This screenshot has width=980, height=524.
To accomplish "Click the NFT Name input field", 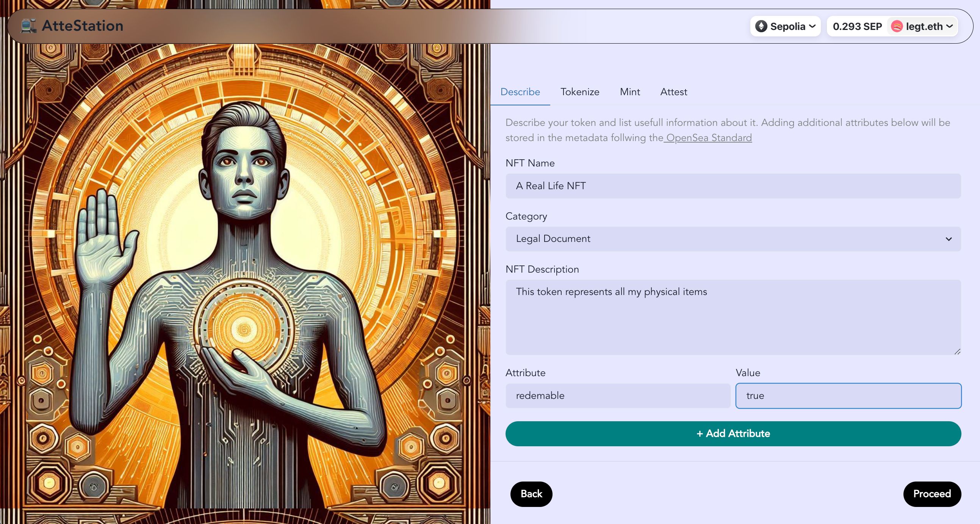I will pyautogui.click(x=733, y=185).
